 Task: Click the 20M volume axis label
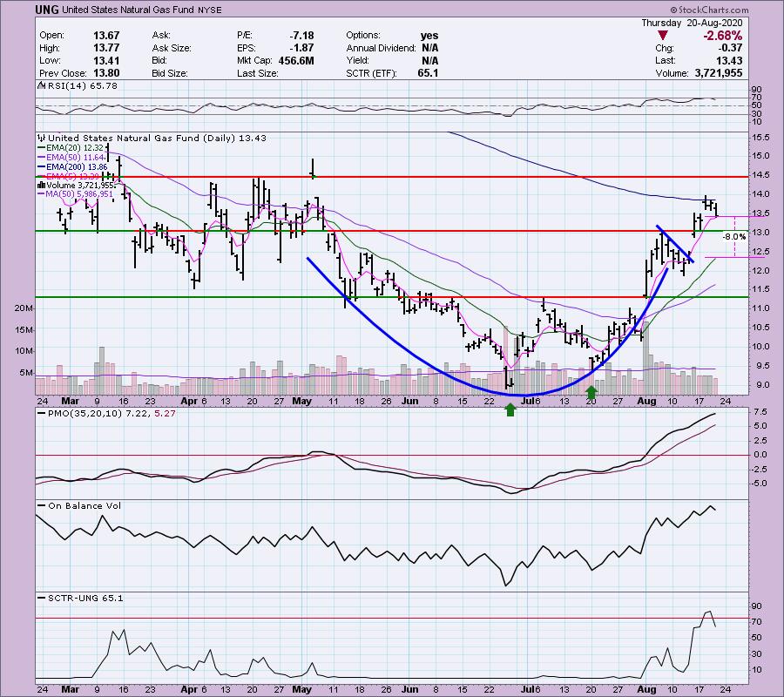point(23,308)
